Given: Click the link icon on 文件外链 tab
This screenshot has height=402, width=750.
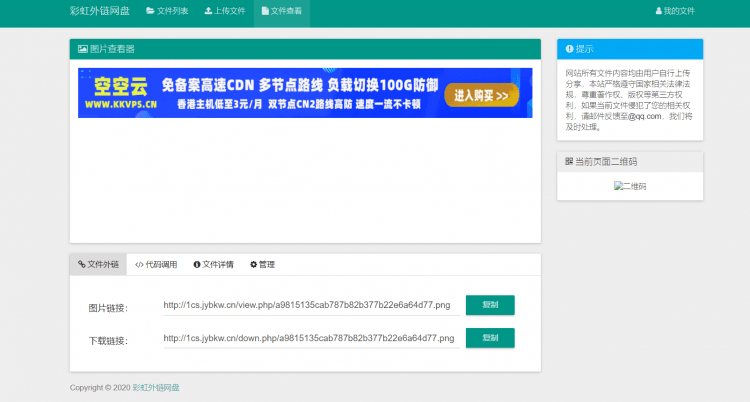Looking at the screenshot, I should click(82, 265).
